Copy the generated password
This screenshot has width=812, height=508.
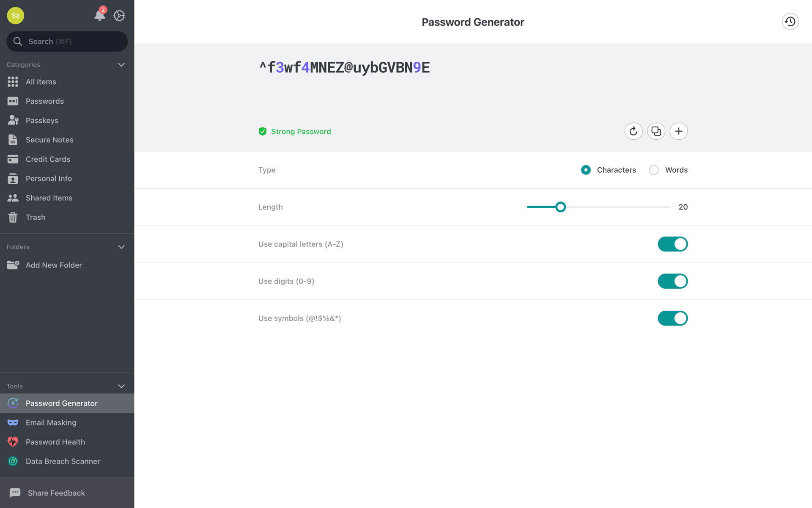pos(656,131)
